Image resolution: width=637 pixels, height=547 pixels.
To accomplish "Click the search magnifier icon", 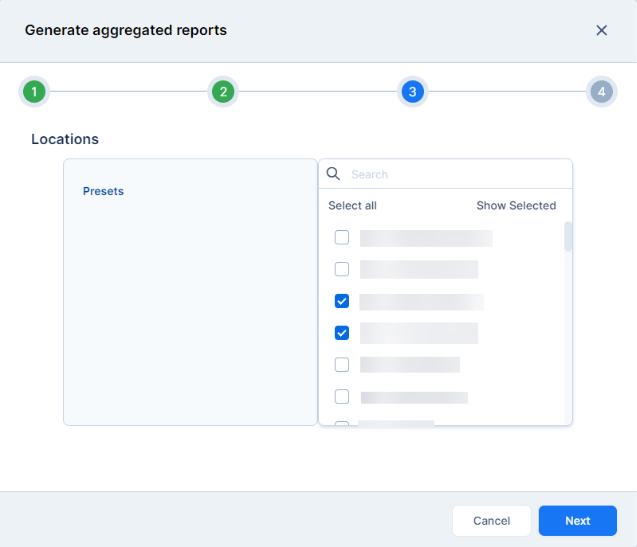I will (x=334, y=174).
